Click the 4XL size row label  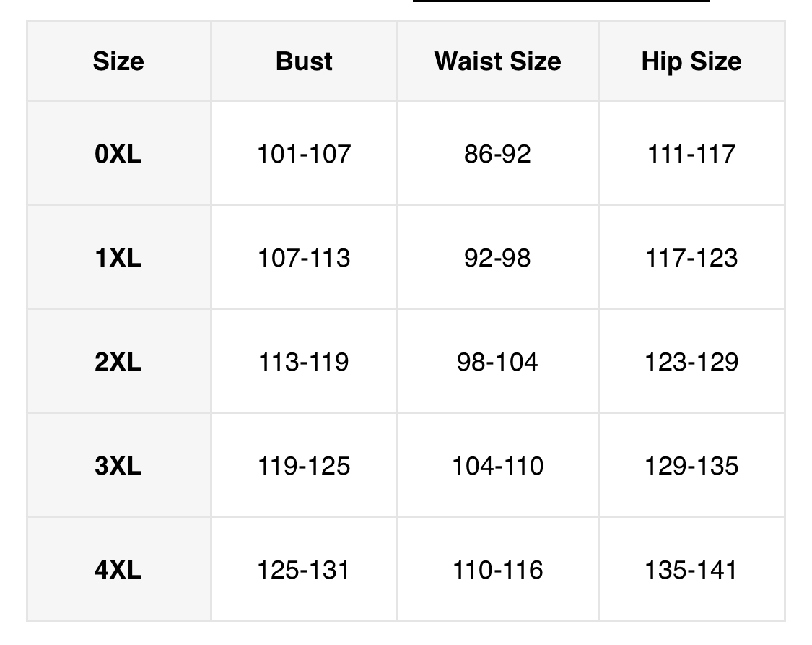click(x=118, y=570)
